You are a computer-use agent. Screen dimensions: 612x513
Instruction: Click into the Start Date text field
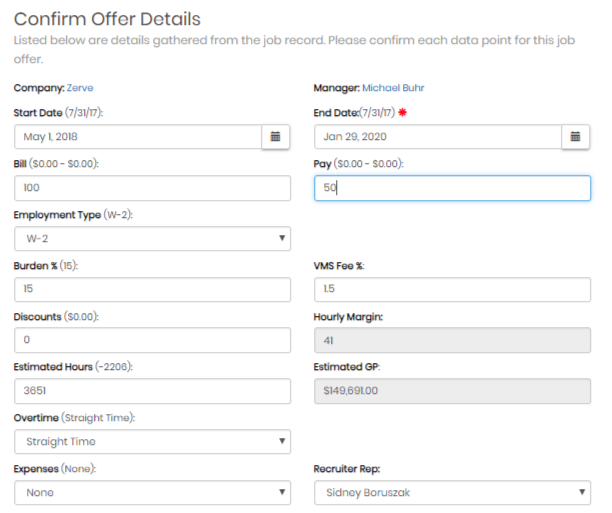(138, 136)
